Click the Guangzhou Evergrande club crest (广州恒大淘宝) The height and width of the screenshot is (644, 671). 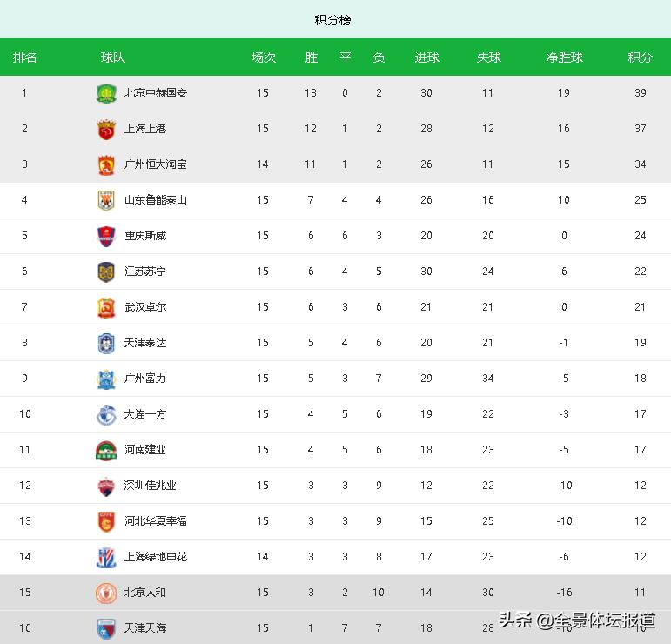point(105,164)
